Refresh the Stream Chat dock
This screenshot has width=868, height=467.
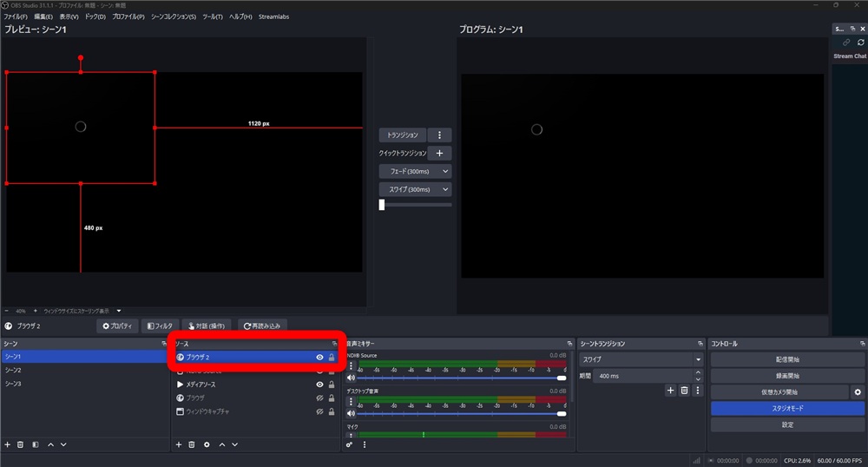tap(861, 42)
